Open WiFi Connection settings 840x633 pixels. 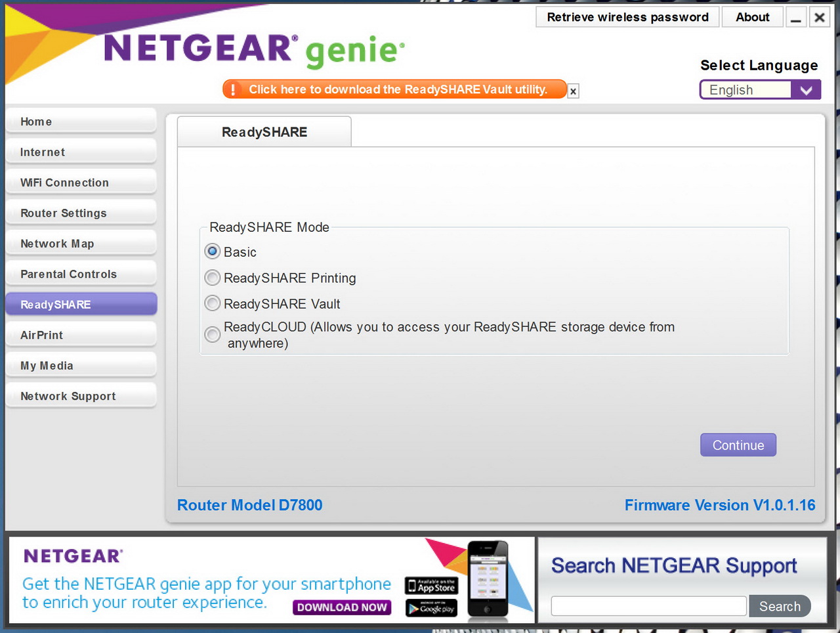point(81,183)
